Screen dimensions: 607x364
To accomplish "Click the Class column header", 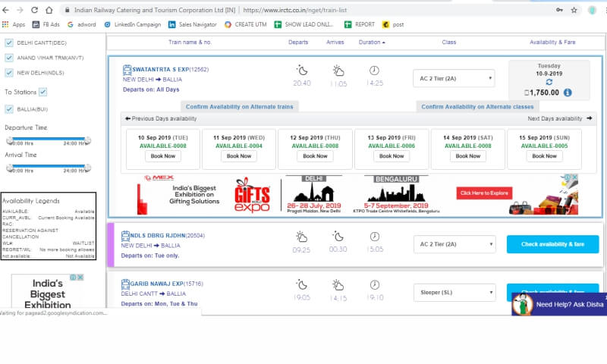I will [x=449, y=42].
